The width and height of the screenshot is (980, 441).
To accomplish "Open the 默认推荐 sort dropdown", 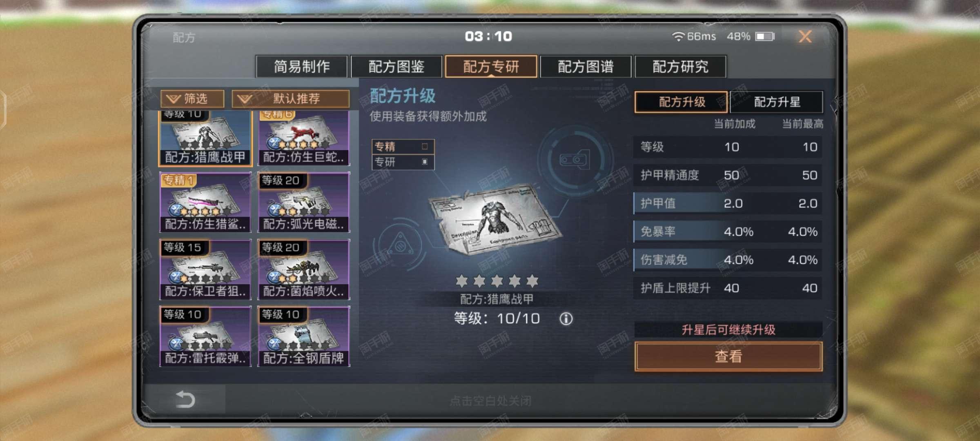I will 291,99.
